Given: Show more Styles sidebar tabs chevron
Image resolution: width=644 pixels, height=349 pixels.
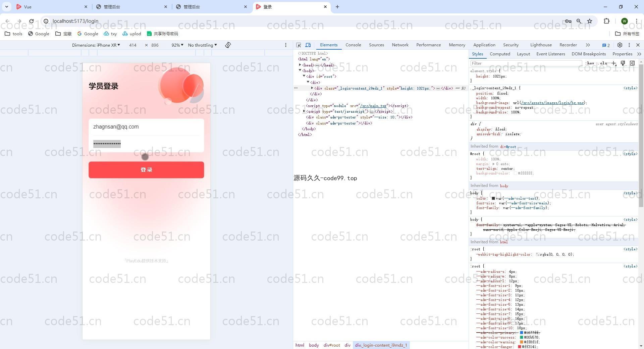Looking at the screenshot, I should pos(639,54).
